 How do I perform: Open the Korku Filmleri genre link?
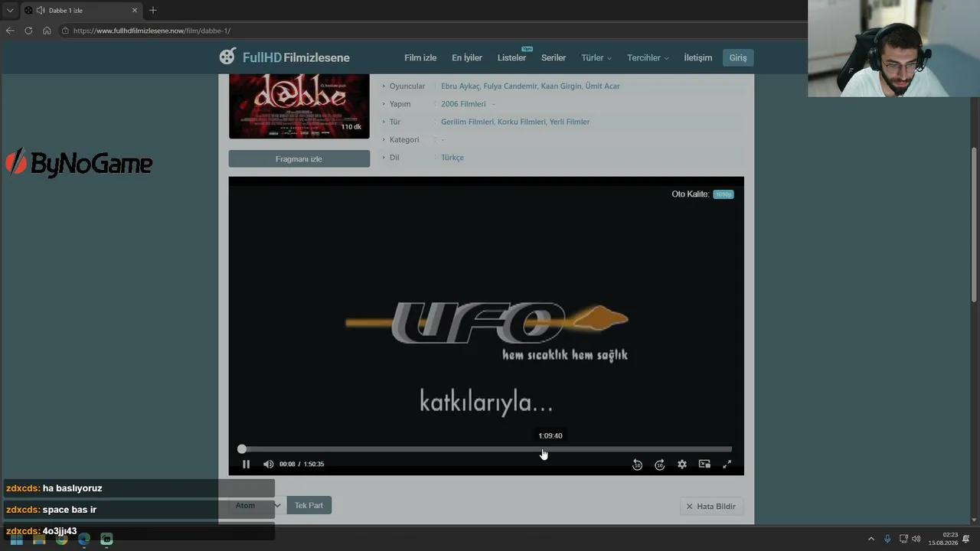[x=522, y=122]
